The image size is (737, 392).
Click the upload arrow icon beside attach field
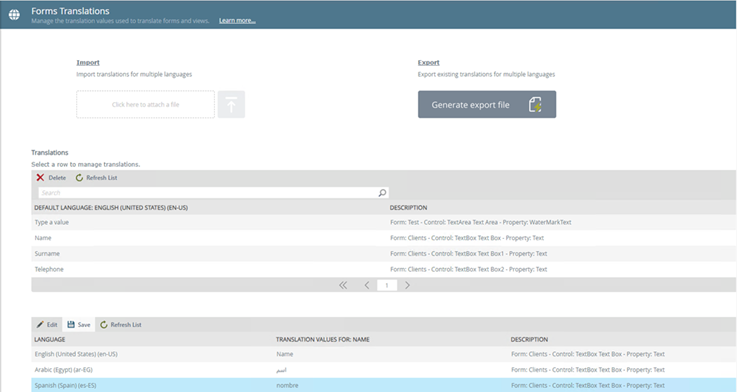(231, 104)
